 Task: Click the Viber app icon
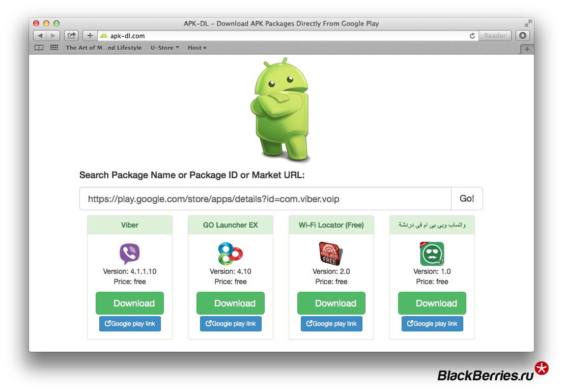130,254
